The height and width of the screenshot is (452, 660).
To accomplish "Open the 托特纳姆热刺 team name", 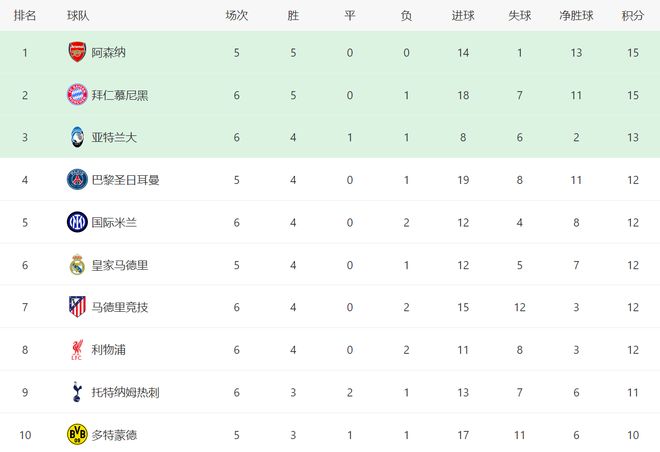I will [x=125, y=393].
